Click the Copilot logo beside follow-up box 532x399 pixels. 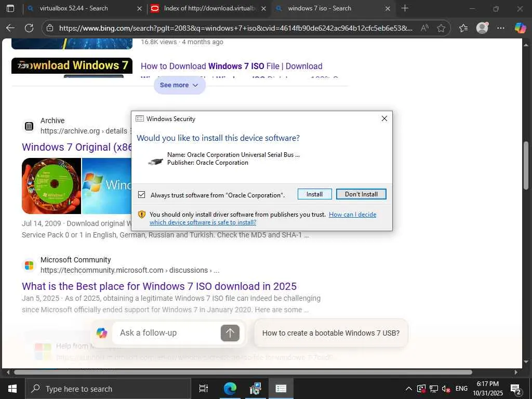(102, 333)
